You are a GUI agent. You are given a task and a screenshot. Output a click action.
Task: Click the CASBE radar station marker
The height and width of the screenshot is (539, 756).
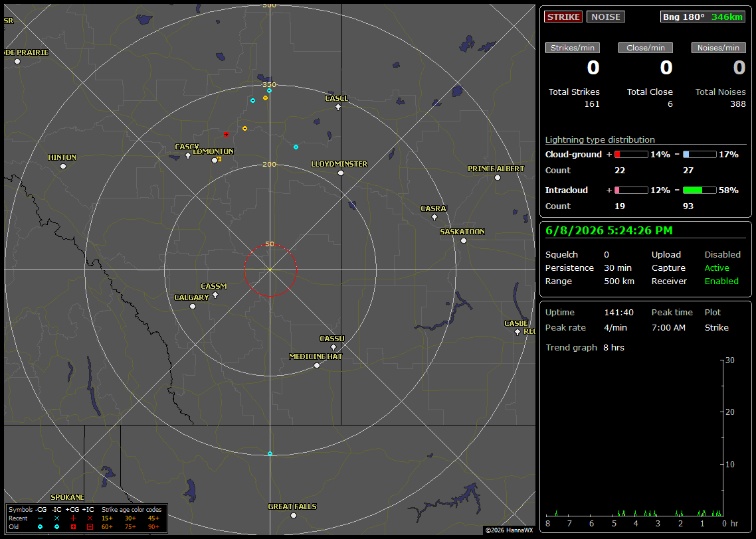tap(518, 332)
